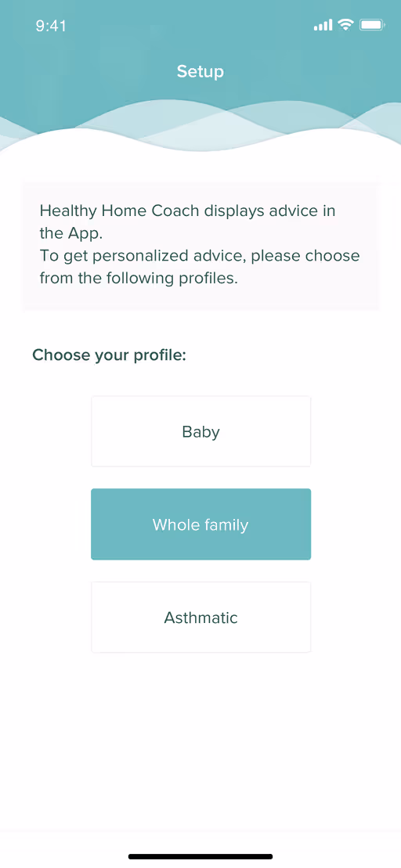401x868 pixels.
Task: Tap the Healthy Home Coach info box
Action: (200, 245)
